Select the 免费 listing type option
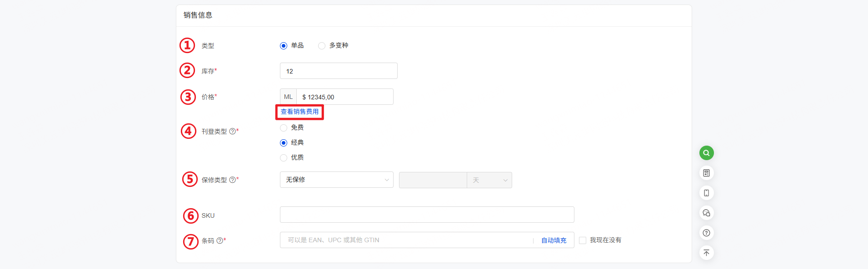868x269 pixels. point(283,127)
